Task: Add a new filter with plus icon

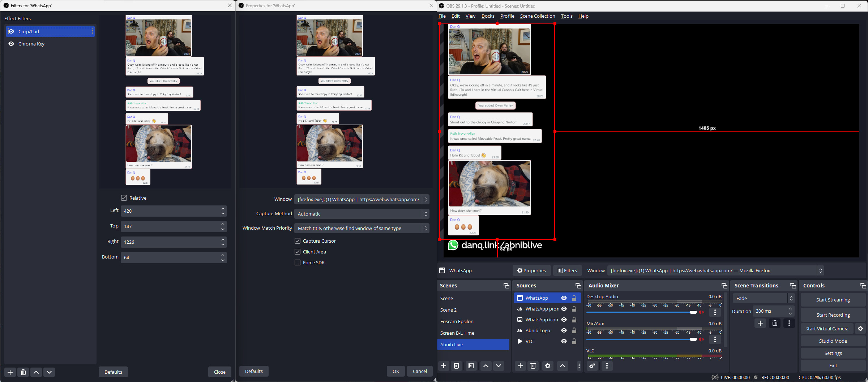Action: tap(10, 372)
